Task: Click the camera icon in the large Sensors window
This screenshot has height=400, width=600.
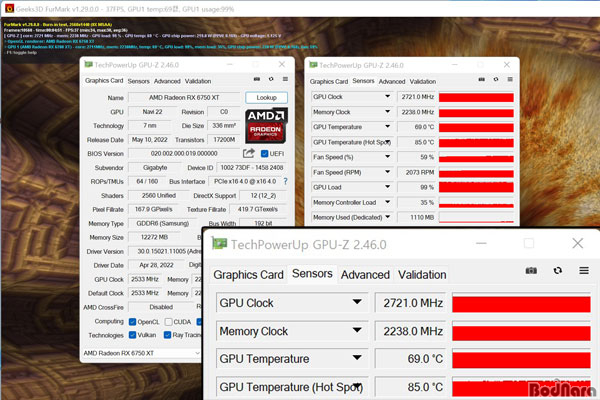Action: click(531, 271)
